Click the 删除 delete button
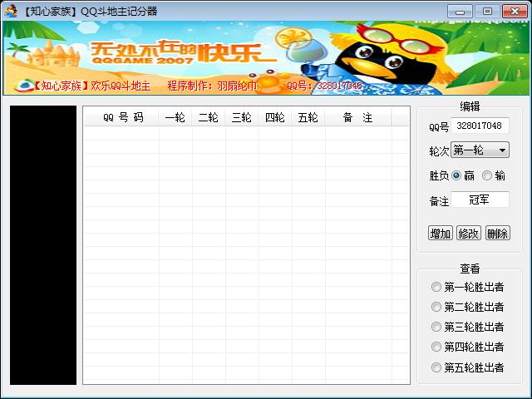The width and height of the screenshot is (532, 399). 498,233
